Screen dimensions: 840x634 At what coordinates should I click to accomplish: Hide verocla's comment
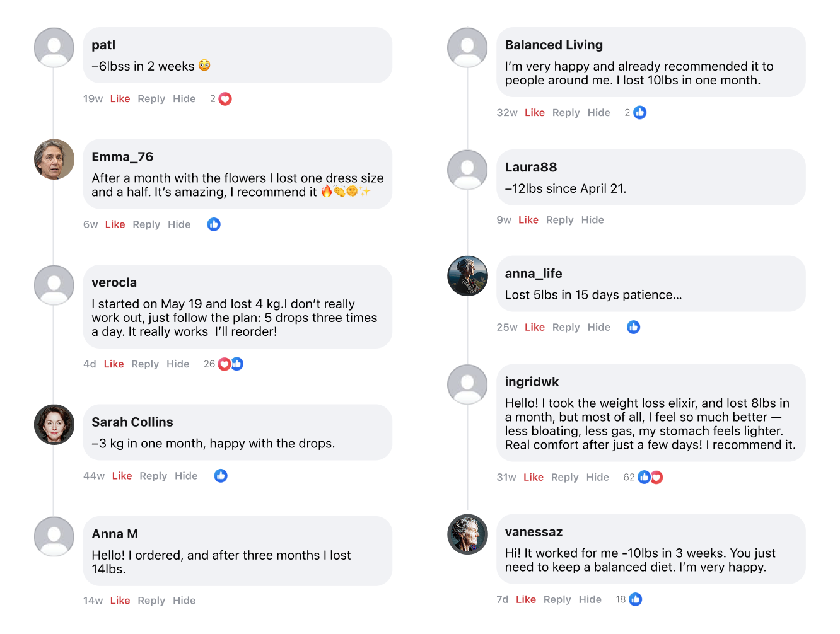[178, 364]
